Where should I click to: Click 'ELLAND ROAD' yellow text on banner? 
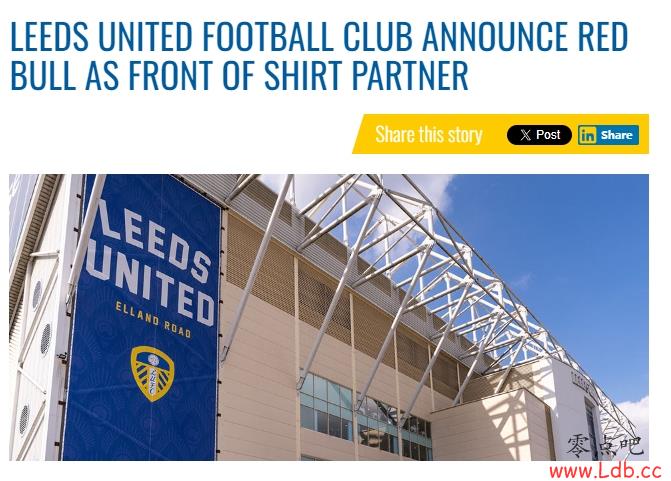click(153, 319)
